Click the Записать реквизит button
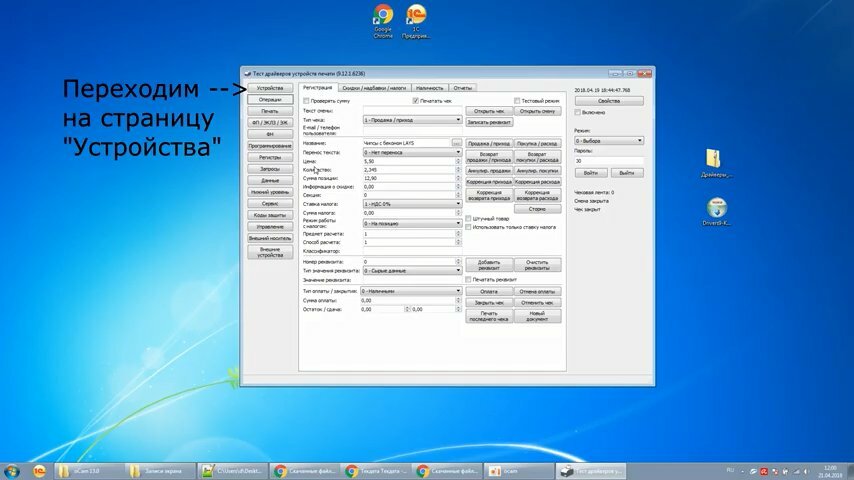The width and height of the screenshot is (854, 480). click(x=489, y=123)
